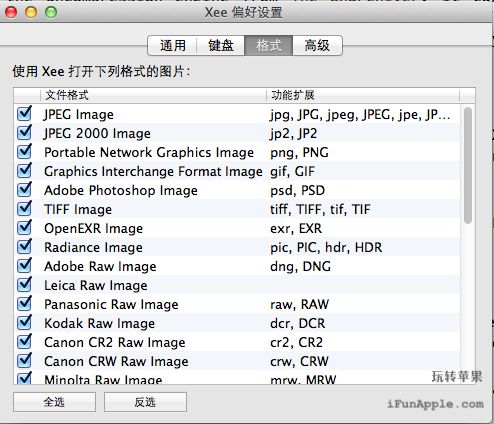This screenshot has width=494, height=424.
Task: Select the JPEG 2000 Image label
Action: coord(97,134)
